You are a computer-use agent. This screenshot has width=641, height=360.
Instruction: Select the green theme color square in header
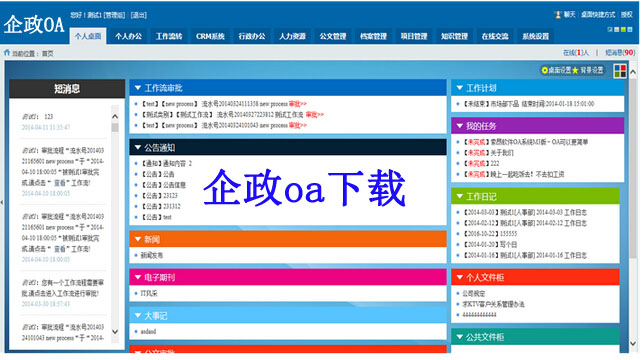coord(623,29)
